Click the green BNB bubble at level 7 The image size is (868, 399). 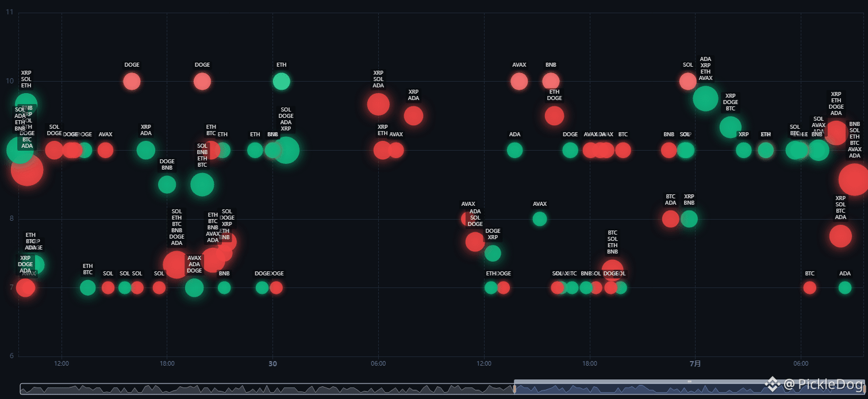click(224, 287)
